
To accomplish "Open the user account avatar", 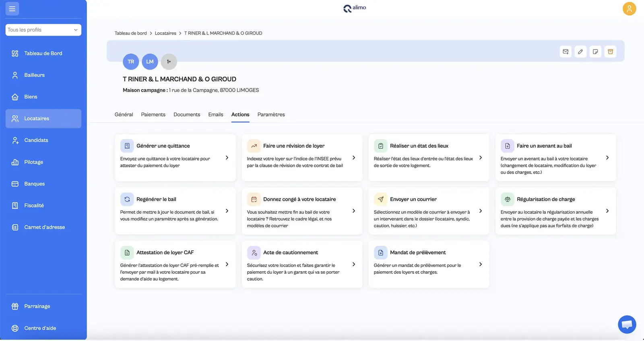I will tap(629, 8).
